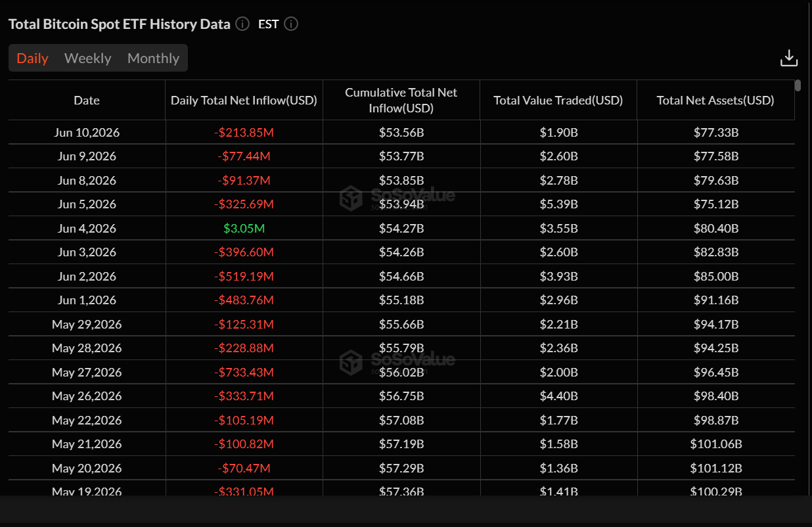Click the $1.58B value traded cell
Image resolution: width=812 pixels, height=527 pixels.
tap(558, 444)
